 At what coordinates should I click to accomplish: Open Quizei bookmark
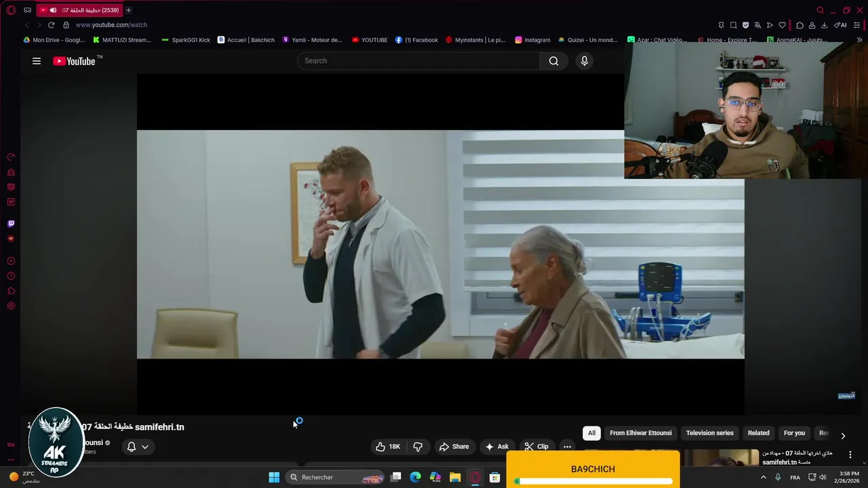coord(589,40)
